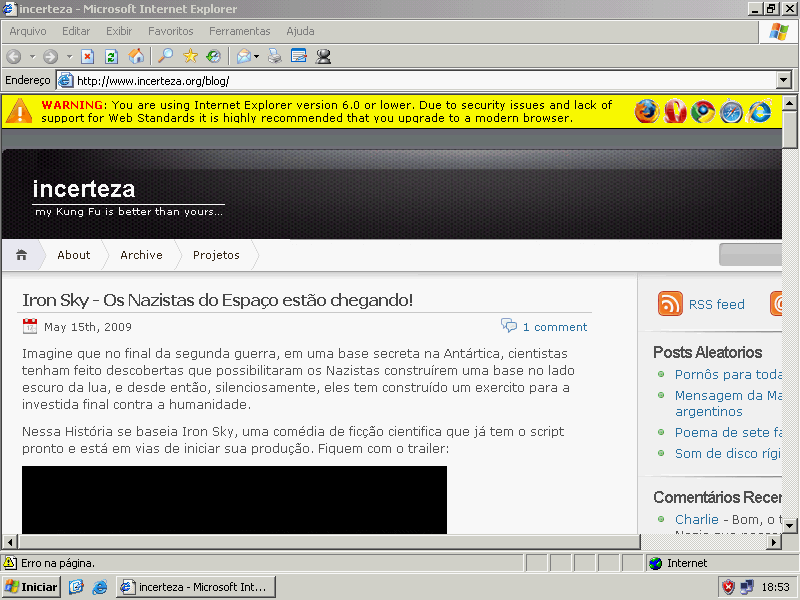Open the Favoritos menu

click(x=171, y=31)
